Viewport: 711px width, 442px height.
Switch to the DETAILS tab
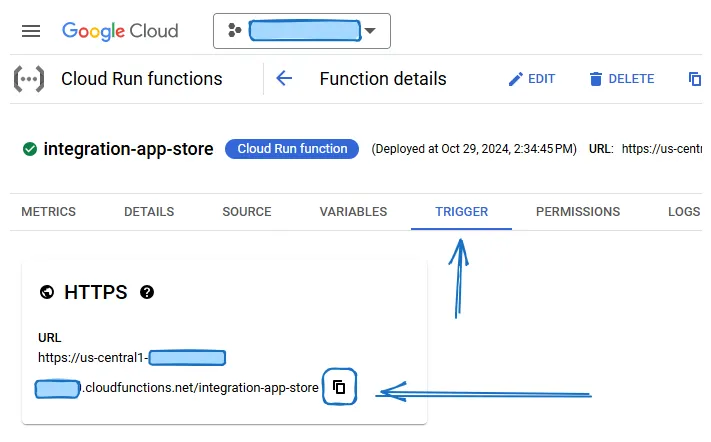(149, 212)
